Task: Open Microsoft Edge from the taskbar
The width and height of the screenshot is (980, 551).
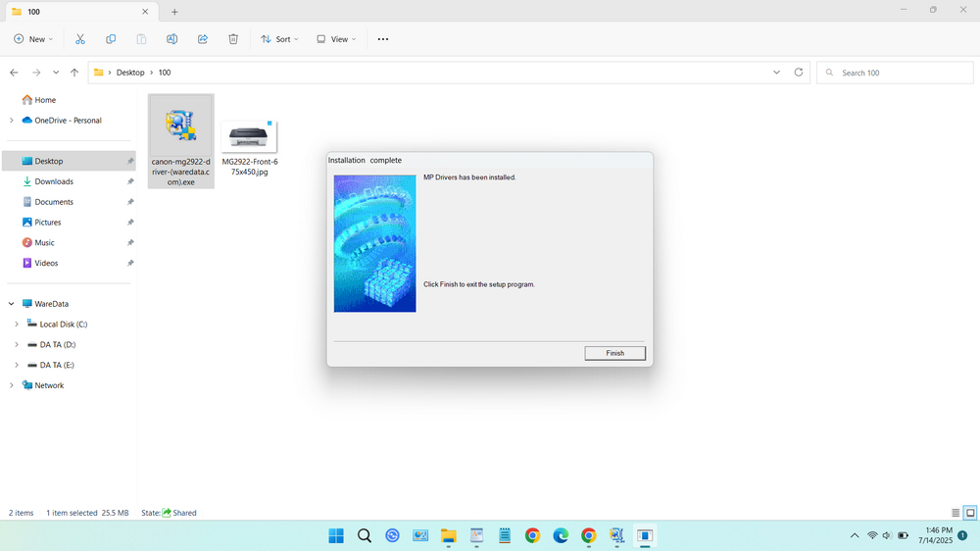Action: pos(561,535)
